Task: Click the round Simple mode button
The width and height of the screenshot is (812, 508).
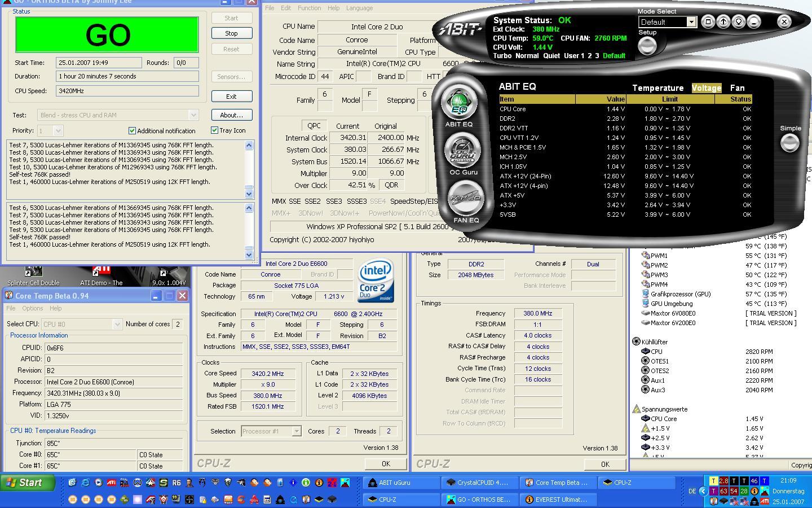Action: (x=789, y=143)
